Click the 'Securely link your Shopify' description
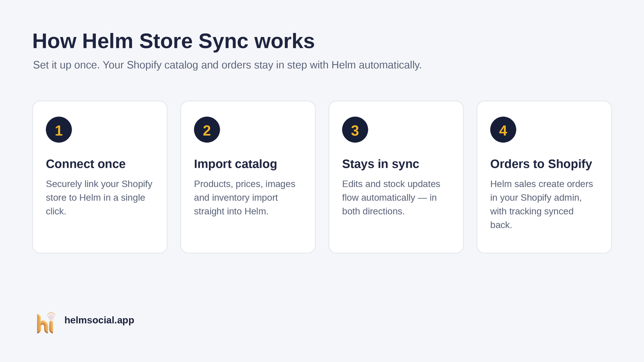644x362 pixels. pyautogui.click(x=99, y=197)
